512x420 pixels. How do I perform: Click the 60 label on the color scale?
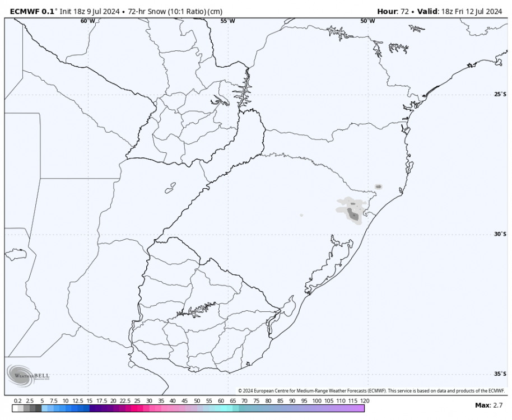pos(221,401)
